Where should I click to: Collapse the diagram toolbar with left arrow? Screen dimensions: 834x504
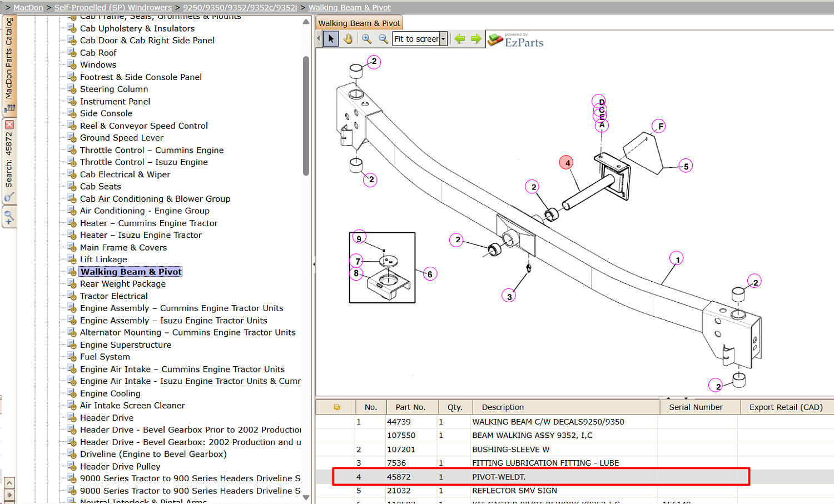(x=319, y=39)
